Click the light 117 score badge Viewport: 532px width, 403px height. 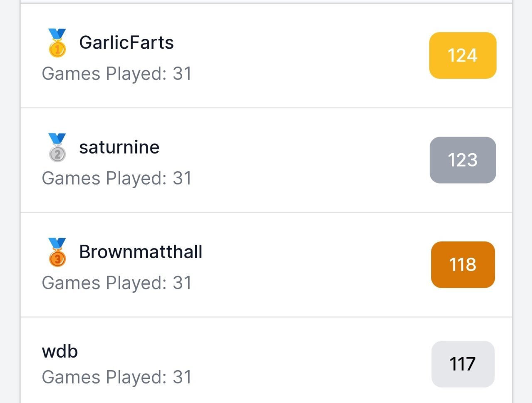pyautogui.click(x=463, y=364)
